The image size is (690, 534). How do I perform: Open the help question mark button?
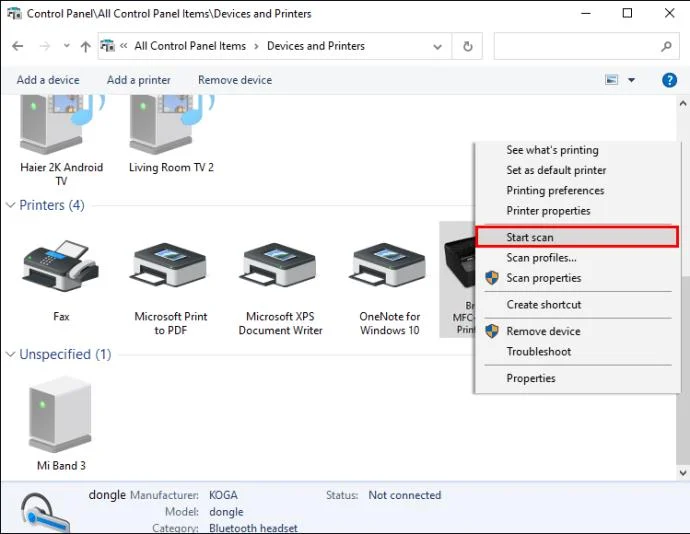(x=669, y=80)
